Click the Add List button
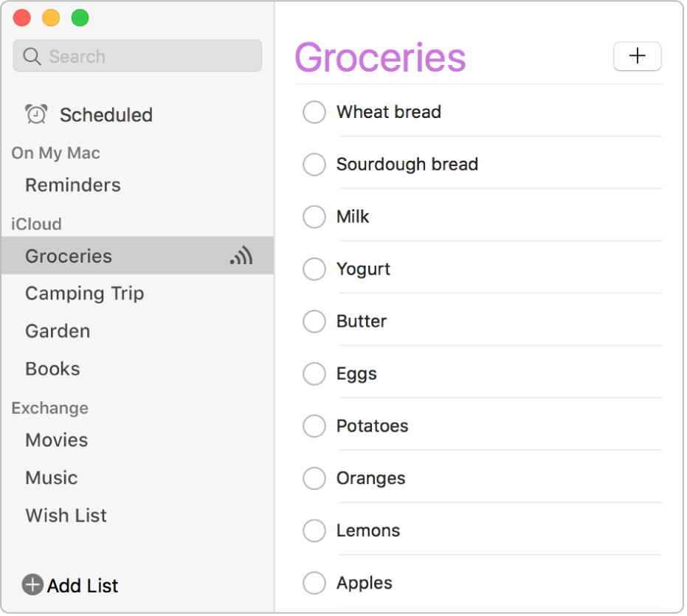 (70, 585)
